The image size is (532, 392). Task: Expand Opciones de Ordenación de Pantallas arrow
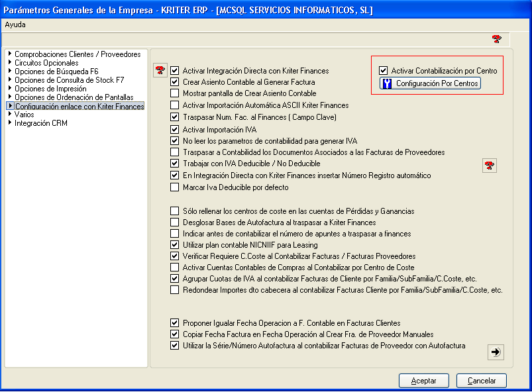coord(10,97)
